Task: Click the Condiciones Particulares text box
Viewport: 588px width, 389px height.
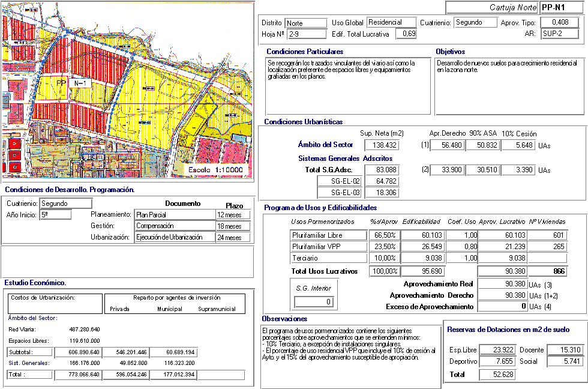Action: point(348,86)
